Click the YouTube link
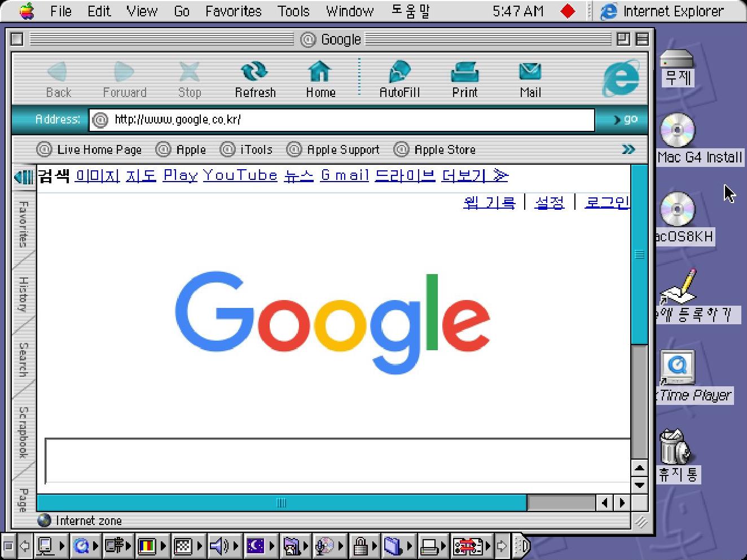 tap(240, 176)
